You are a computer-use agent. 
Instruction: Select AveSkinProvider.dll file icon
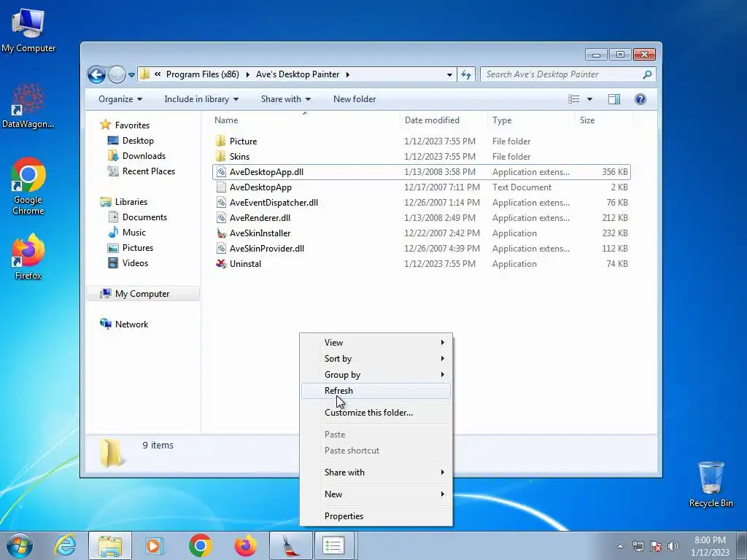click(x=220, y=249)
